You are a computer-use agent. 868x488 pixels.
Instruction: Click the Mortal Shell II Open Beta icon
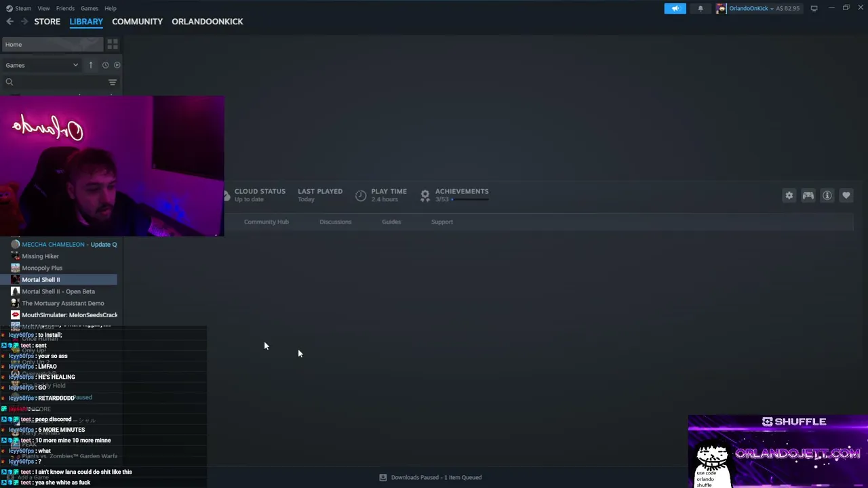16,291
